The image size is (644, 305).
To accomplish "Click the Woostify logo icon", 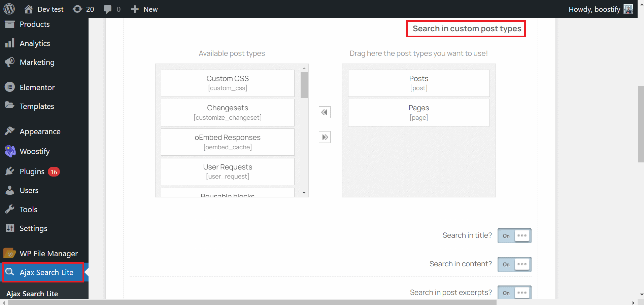I will pyautogui.click(x=10, y=151).
